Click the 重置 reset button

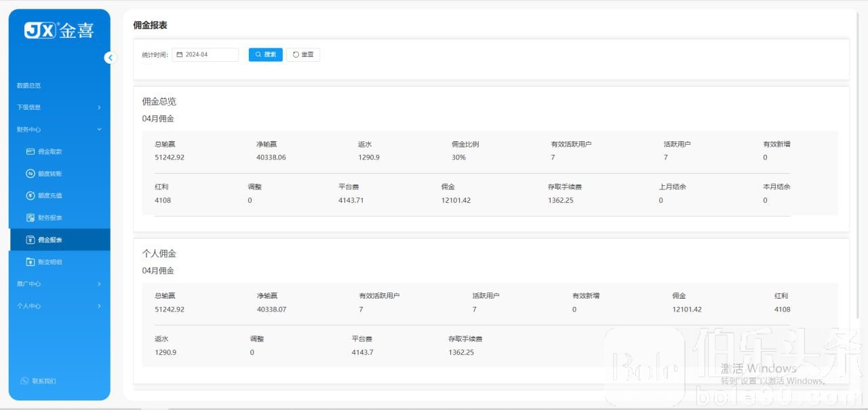pos(303,54)
